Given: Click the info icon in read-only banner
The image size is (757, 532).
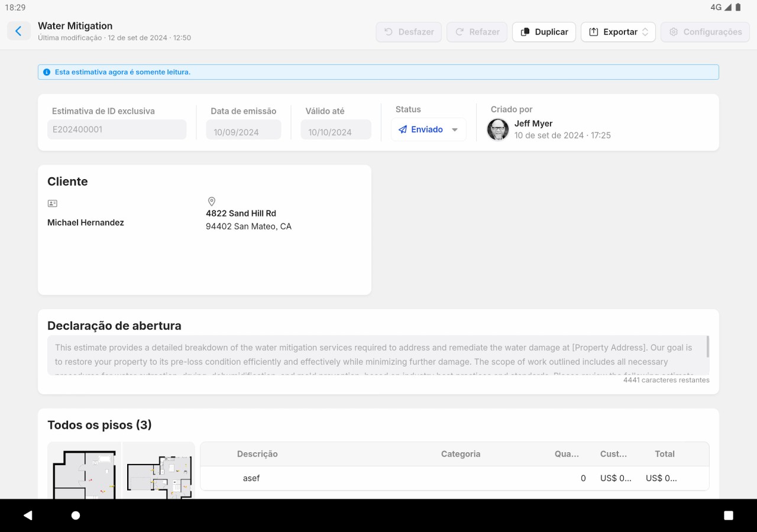Looking at the screenshot, I should [x=47, y=72].
